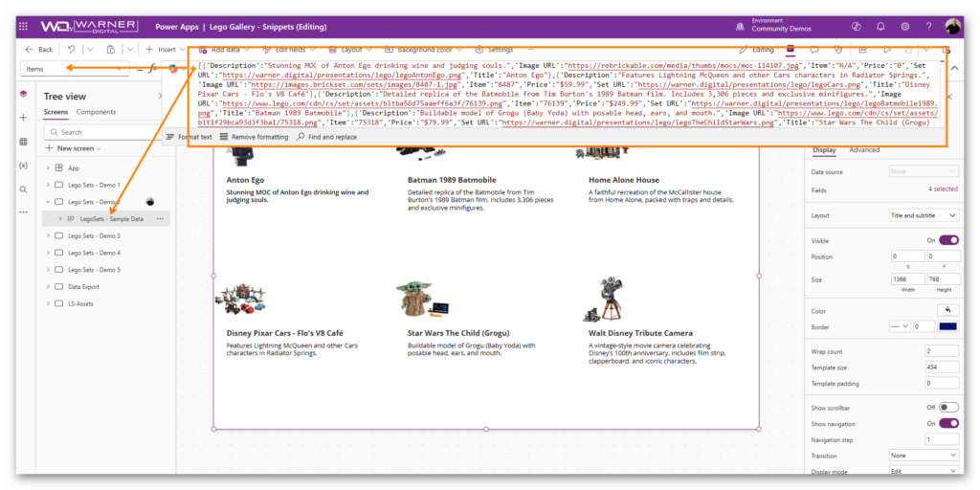Open the Edit fields menu
Screen dimensions: 980x490
click(289, 50)
